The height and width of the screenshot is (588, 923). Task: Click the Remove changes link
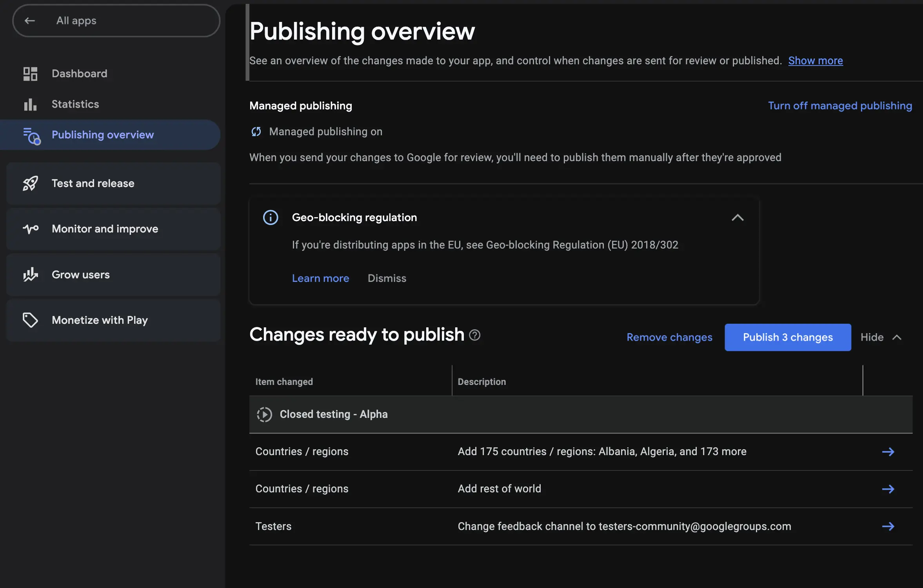[669, 338]
